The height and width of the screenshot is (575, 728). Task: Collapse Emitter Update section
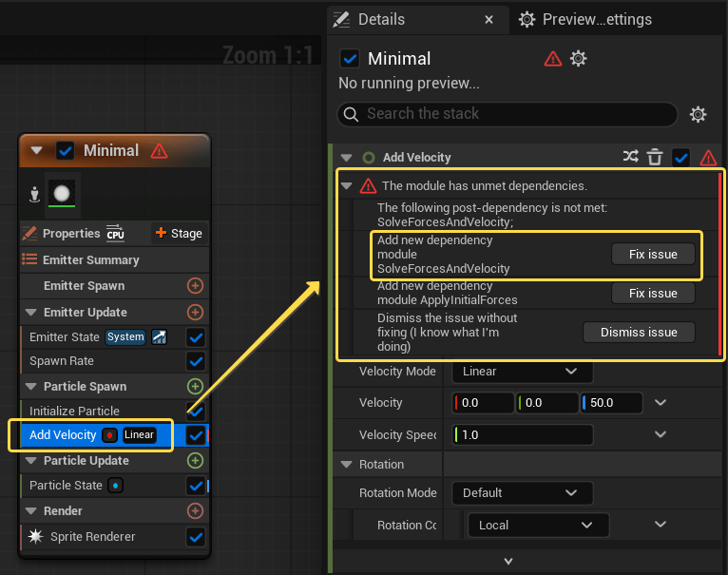[31, 312]
